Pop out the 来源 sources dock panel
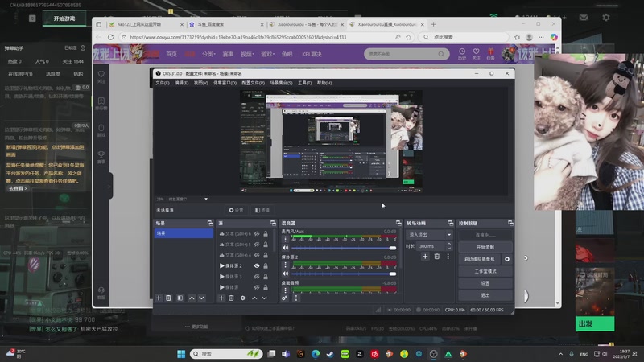644x362 pixels. tap(273, 223)
